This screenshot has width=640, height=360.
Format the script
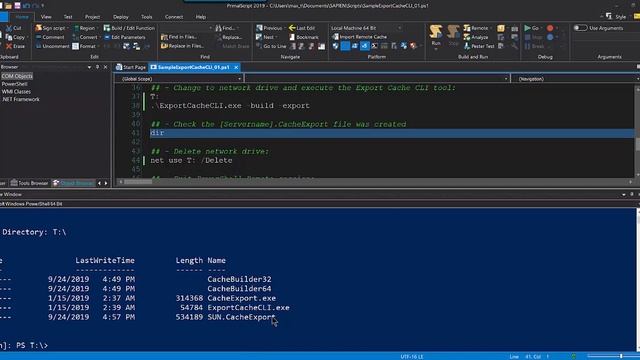click(x=84, y=46)
